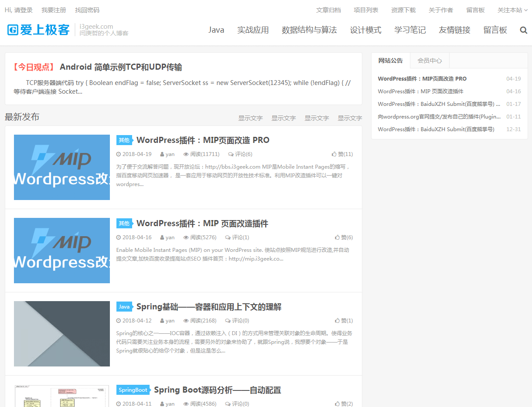Open article Spring Boot源码分析——自动配置
Screen dimensions: 532x407
[x=217, y=390]
